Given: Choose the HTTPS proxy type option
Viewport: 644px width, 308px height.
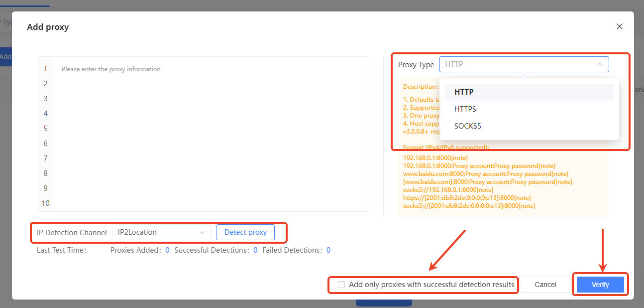Looking at the screenshot, I should [x=465, y=109].
